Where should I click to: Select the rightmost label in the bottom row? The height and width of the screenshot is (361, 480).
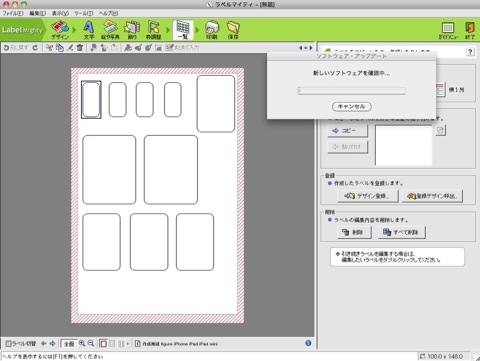(x=195, y=242)
